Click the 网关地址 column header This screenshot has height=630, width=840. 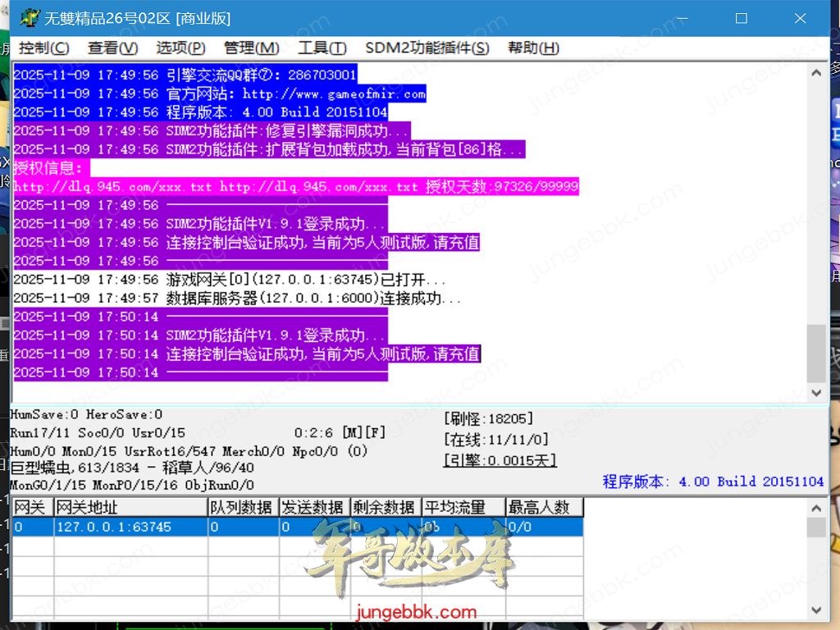(x=130, y=508)
